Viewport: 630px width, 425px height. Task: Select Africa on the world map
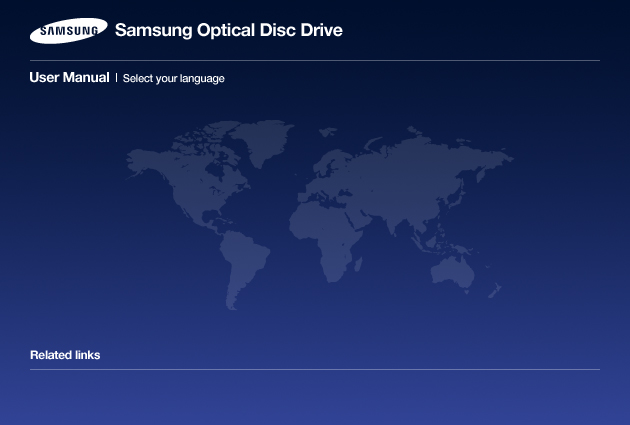tap(335, 235)
